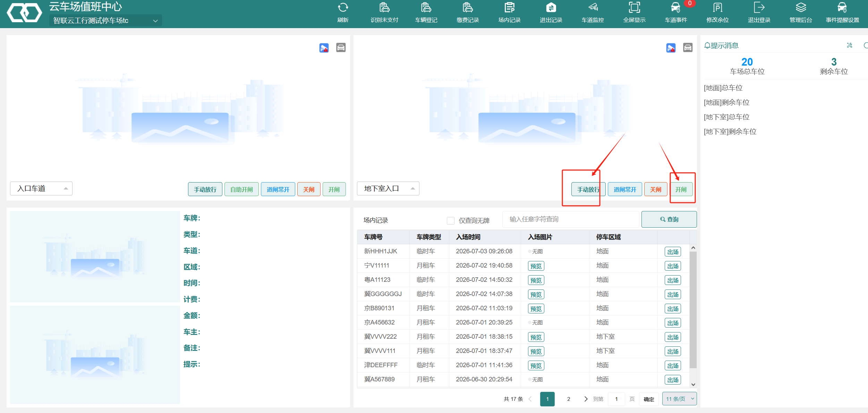Switch to 全屏显示 fullscreen mode
This screenshot has height=413, width=868.
634,13
